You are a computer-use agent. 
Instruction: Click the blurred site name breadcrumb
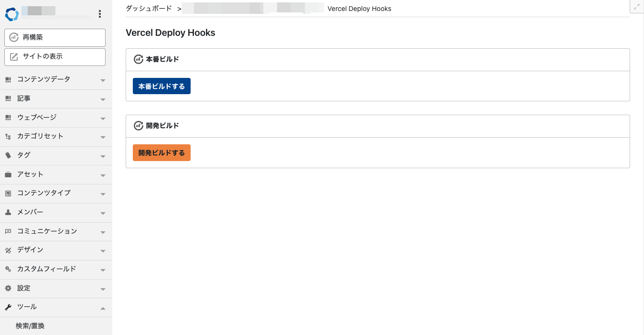[252, 8]
